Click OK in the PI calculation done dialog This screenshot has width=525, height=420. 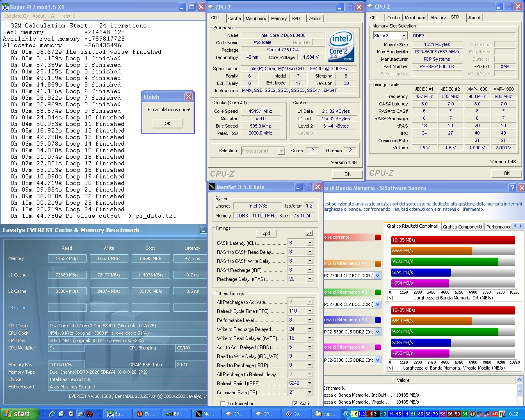(x=167, y=123)
